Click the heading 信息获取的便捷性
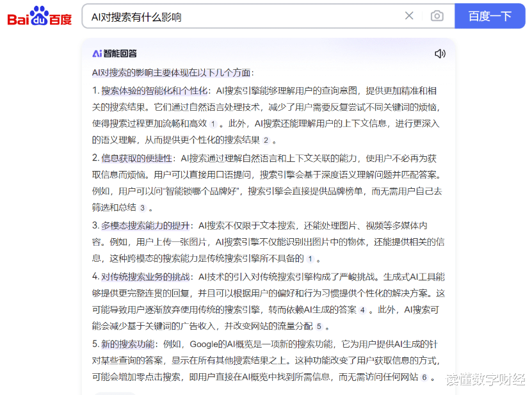The height and width of the screenshot is (395, 532). click(x=137, y=159)
